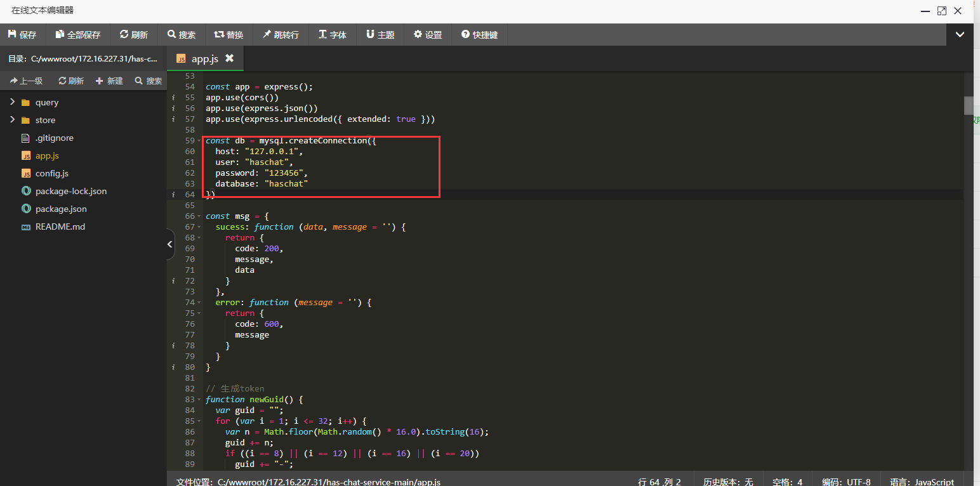Close the app.js tab with the X
980x486 pixels.
(x=230, y=58)
